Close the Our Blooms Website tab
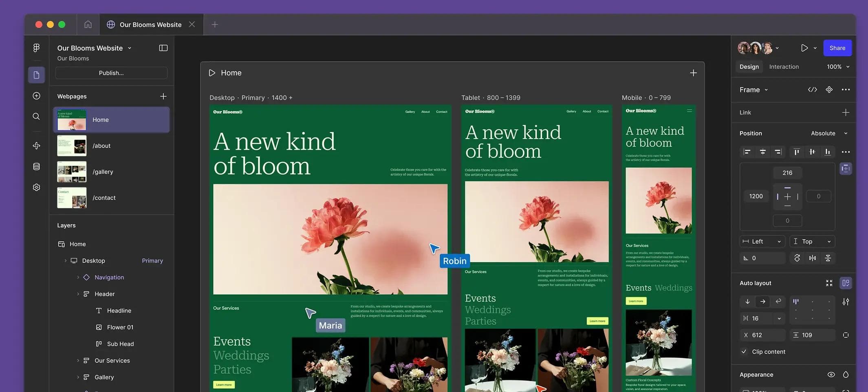Image resolution: width=868 pixels, height=392 pixels. [192, 24]
